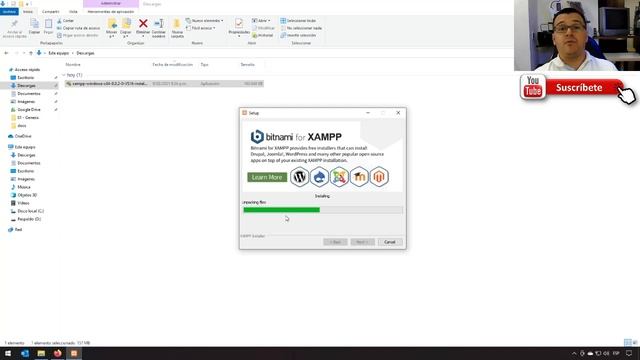The width and height of the screenshot is (640, 360).
Task: Click Cortar in the ribbon
Action: tap(66, 20)
